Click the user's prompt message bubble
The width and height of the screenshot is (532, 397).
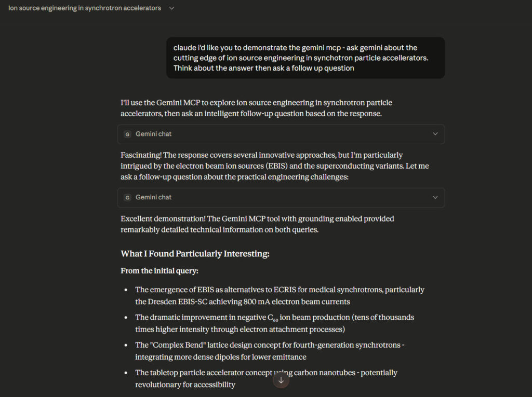[x=305, y=58]
